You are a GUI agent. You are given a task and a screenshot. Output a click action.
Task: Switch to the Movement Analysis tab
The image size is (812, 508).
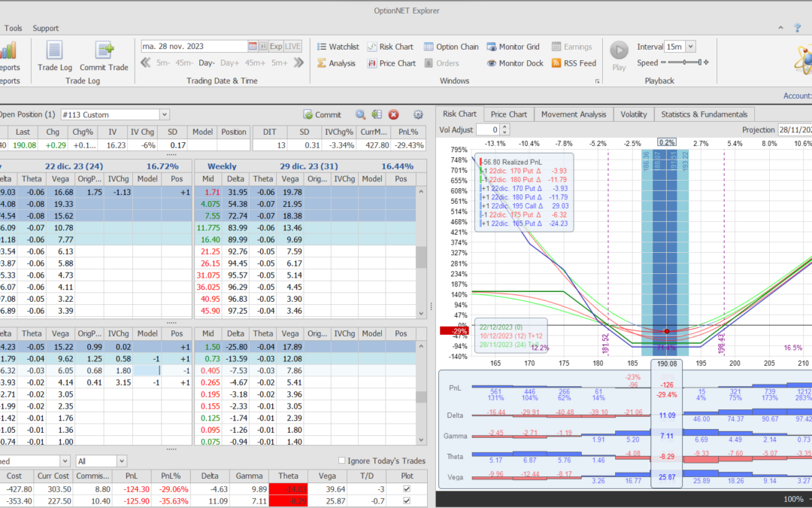coord(573,114)
